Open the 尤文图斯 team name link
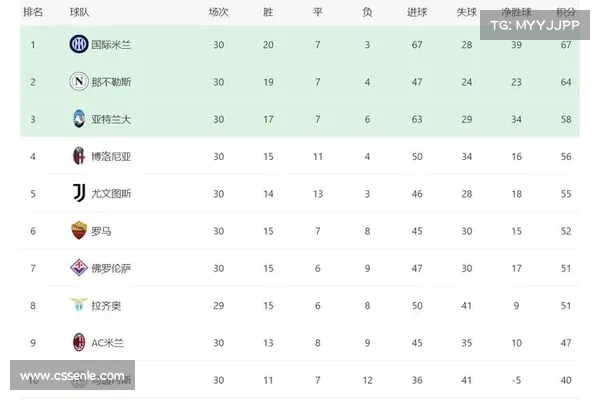 click(x=111, y=194)
